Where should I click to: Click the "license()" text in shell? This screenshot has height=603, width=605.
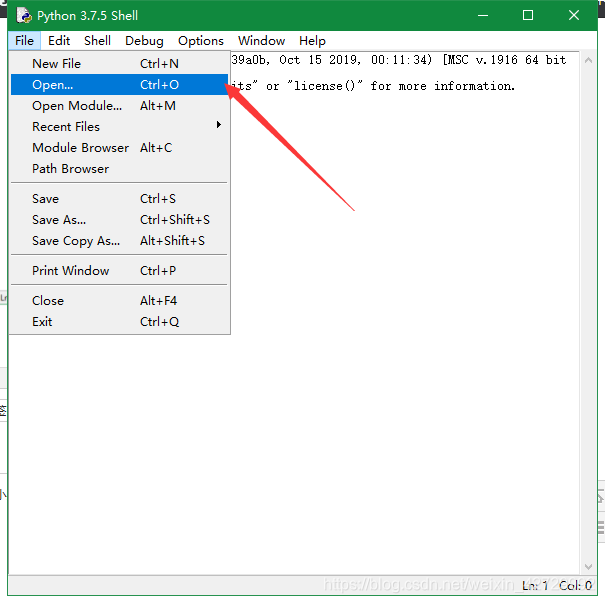tap(325, 86)
